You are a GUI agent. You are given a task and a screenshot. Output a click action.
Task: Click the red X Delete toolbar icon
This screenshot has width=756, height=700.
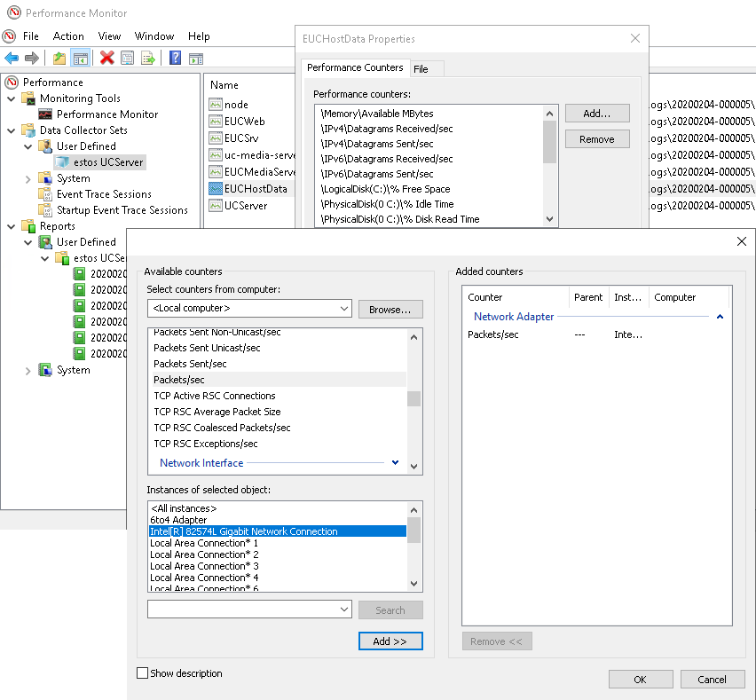click(x=106, y=58)
